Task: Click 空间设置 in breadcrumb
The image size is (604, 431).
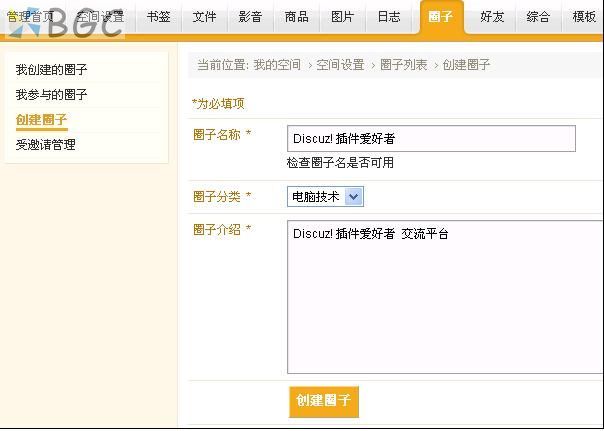Action: (x=340, y=65)
